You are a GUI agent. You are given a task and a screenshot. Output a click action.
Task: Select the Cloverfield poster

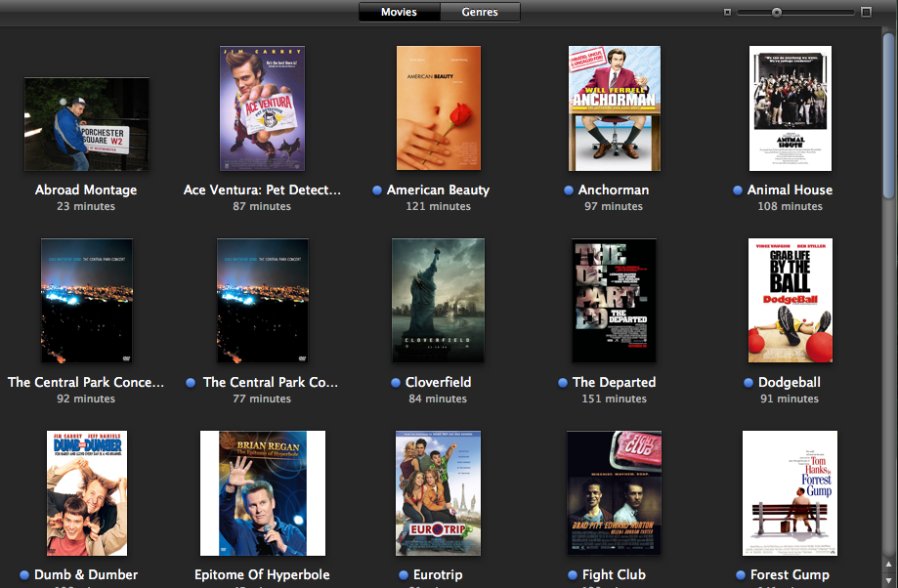coord(438,301)
